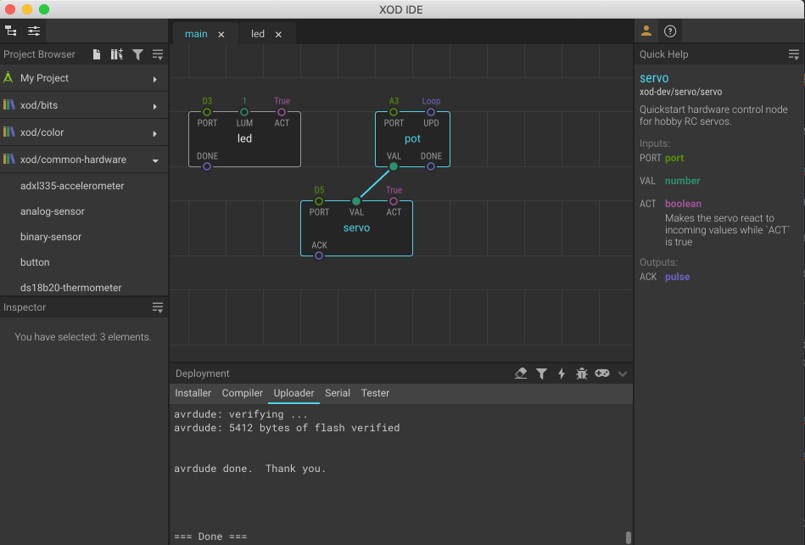Open the Serial log tab
This screenshot has width=805, height=545.
[337, 393]
